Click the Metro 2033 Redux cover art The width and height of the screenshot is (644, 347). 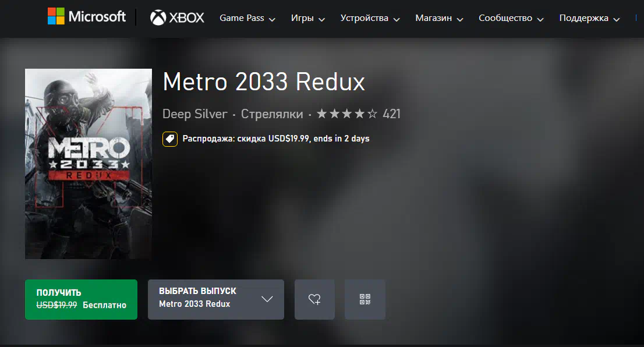click(89, 164)
